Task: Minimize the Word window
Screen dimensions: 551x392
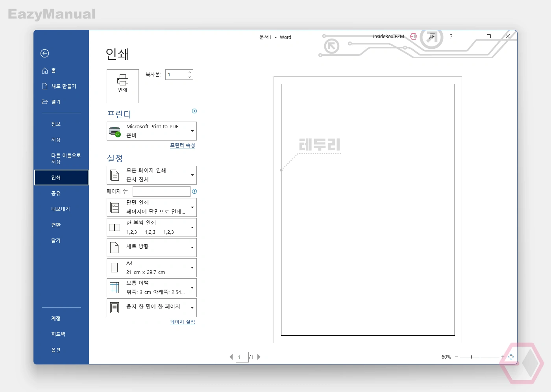Action: (x=470, y=36)
